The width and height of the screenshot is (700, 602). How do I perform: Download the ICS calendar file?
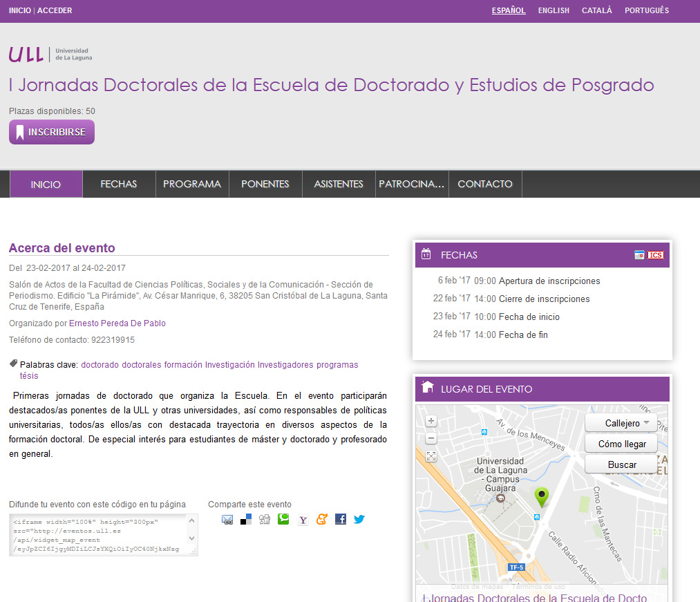(x=656, y=255)
